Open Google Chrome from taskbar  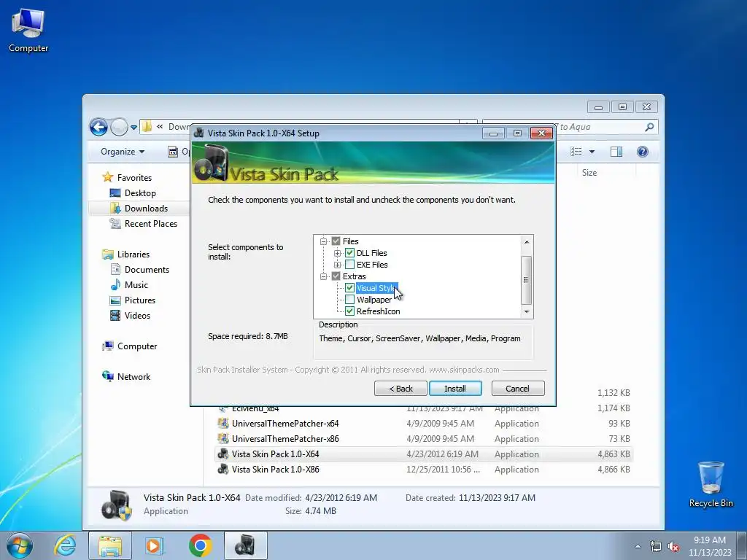click(x=200, y=545)
